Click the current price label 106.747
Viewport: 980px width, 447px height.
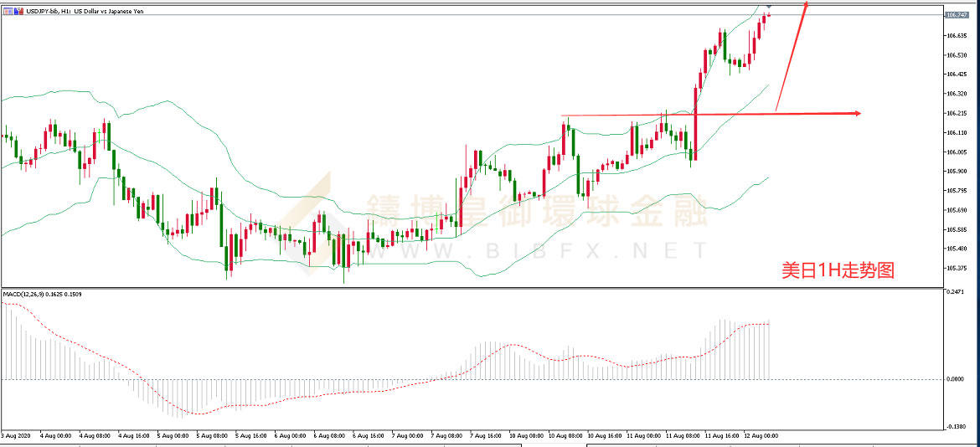(x=954, y=14)
